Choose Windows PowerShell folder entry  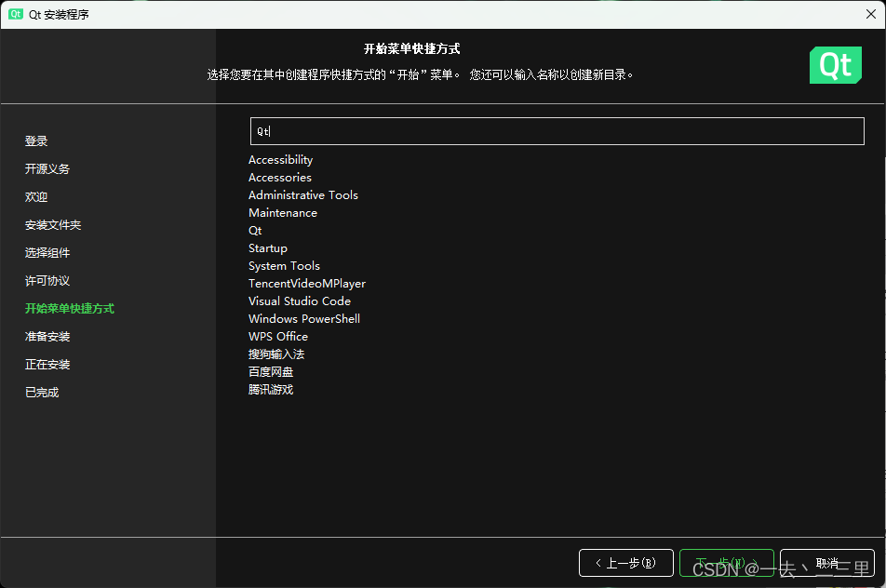tap(304, 318)
